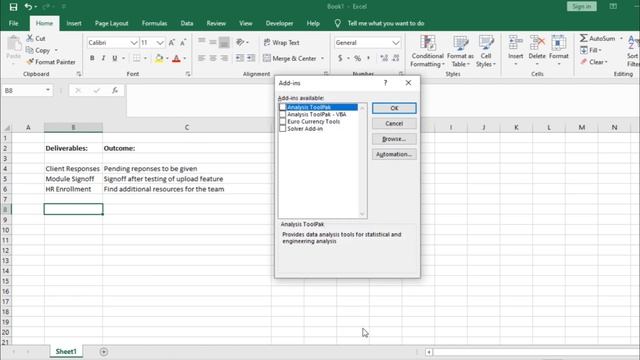
Task: Click Wrap Text
Action: (282, 42)
